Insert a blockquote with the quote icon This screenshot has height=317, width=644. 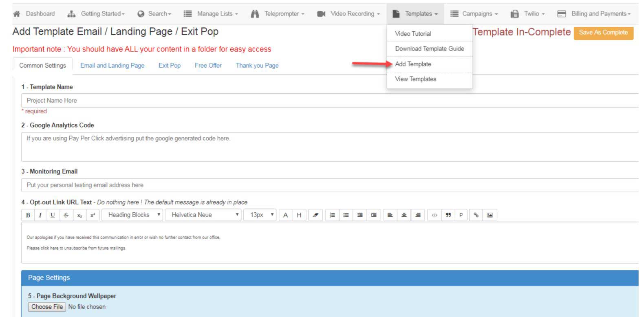coord(448,215)
